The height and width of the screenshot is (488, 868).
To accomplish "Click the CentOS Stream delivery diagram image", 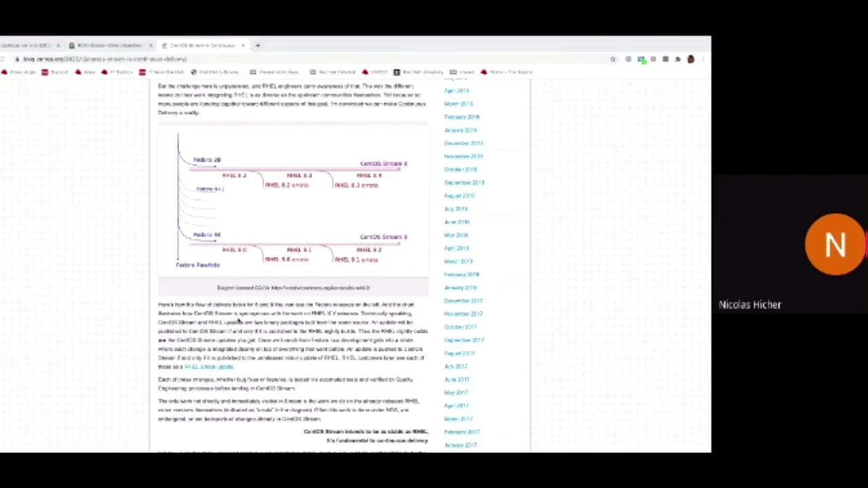I will 293,201.
